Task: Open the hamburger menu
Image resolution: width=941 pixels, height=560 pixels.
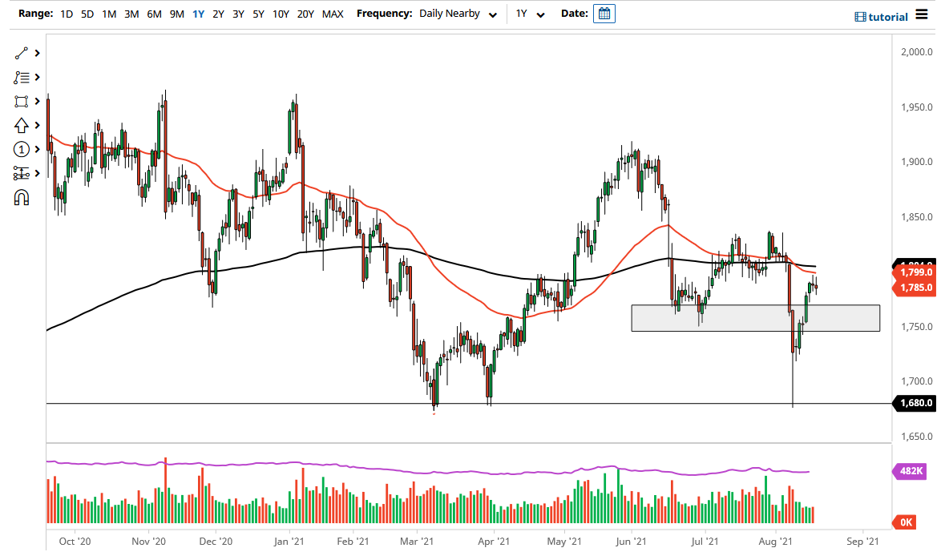Action: [922, 14]
